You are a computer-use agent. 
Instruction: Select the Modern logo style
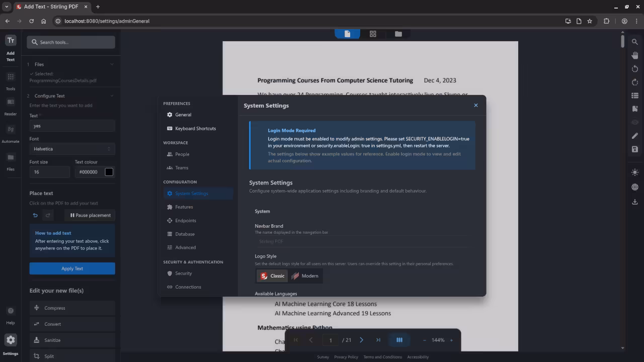click(x=305, y=276)
